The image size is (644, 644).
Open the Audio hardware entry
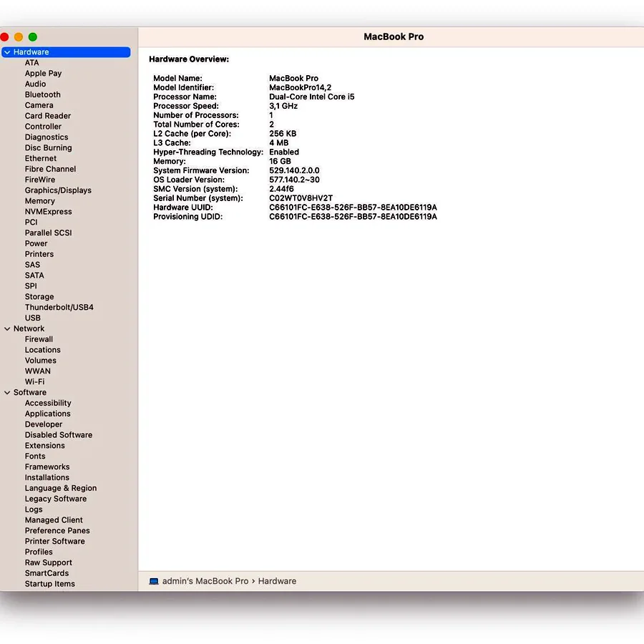pyautogui.click(x=35, y=84)
